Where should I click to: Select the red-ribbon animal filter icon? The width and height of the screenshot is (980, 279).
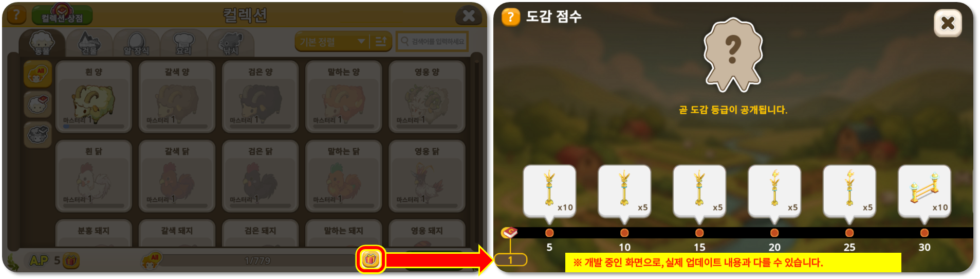38,105
